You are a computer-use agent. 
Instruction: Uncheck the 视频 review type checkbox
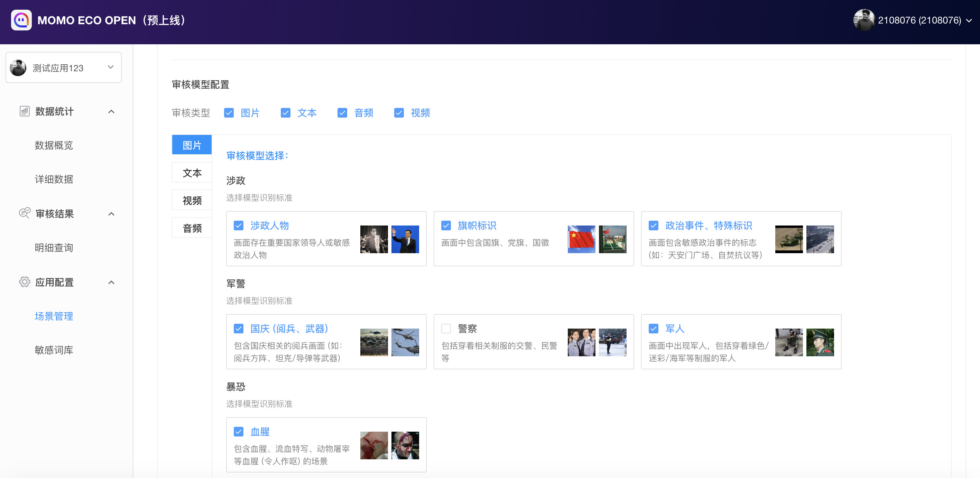[x=399, y=113]
